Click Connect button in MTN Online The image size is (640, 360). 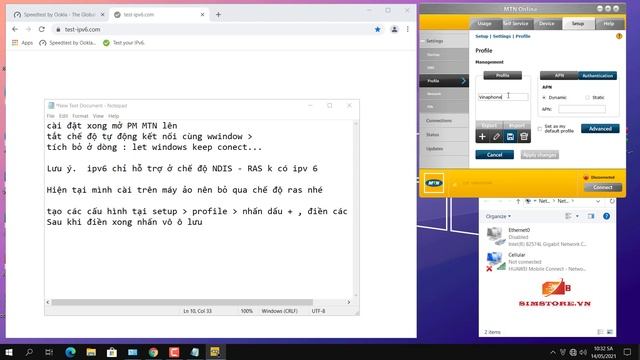603,187
